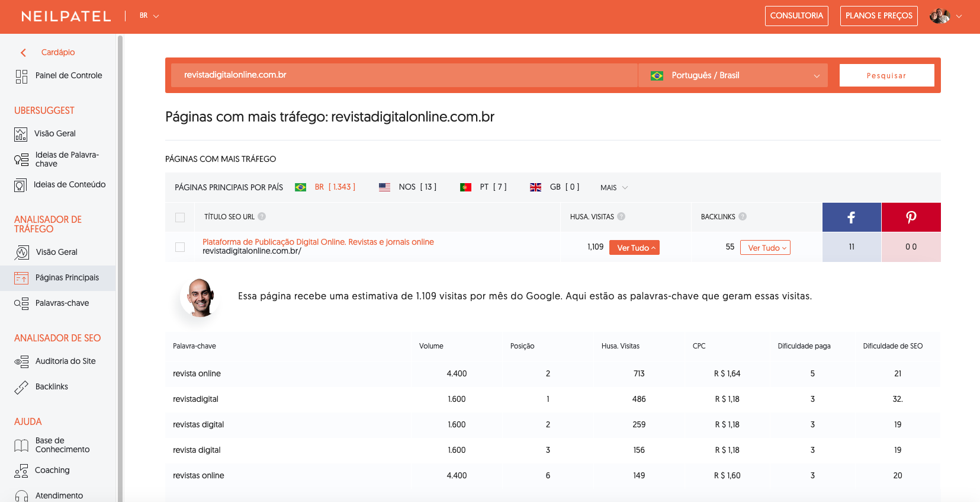
Task: Click the Dificuldade paga column header
Action: point(804,346)
